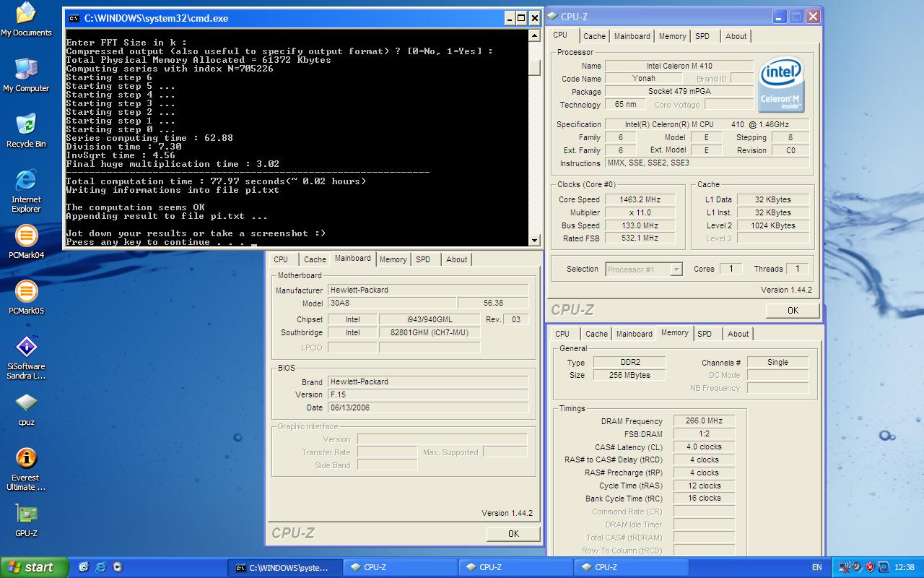Click the Code Name value Yonah
Viewport: 924px width, 578px height.
coord(644,79)
